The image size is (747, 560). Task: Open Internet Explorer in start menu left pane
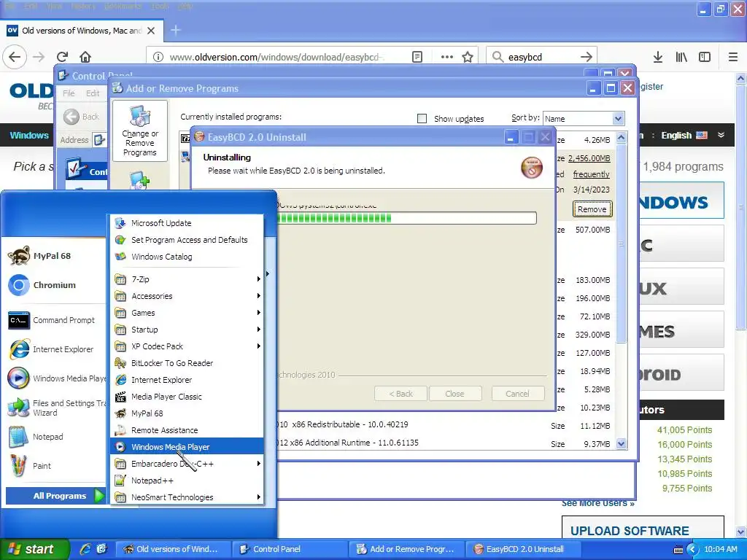[x=52, y=349]
